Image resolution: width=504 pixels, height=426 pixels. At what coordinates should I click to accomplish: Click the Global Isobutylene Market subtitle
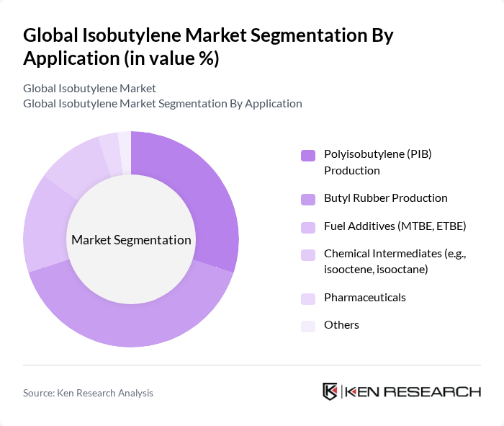pyautogui.click(x=89, y=89)
